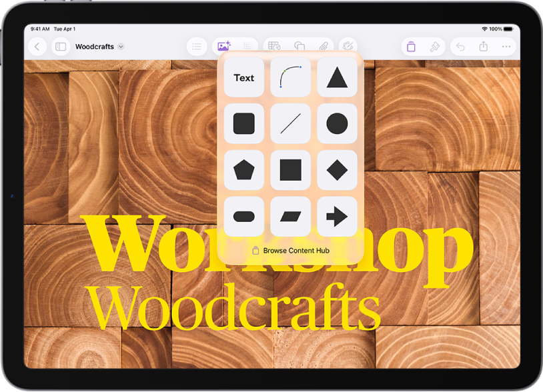Toggle the sidebar panel open

pos(60,47)
